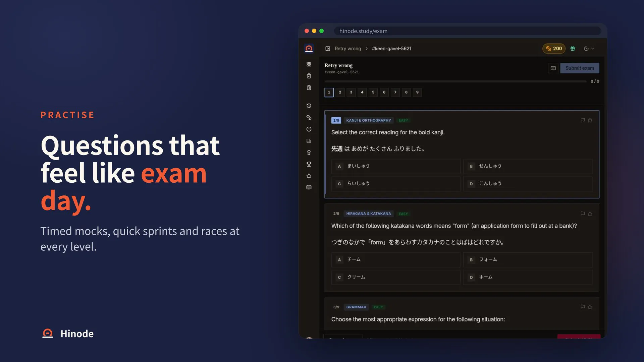Viewport: 644px width, 362px height.
Task: Select answer D こんしゅう
Action: click(528, 184)
